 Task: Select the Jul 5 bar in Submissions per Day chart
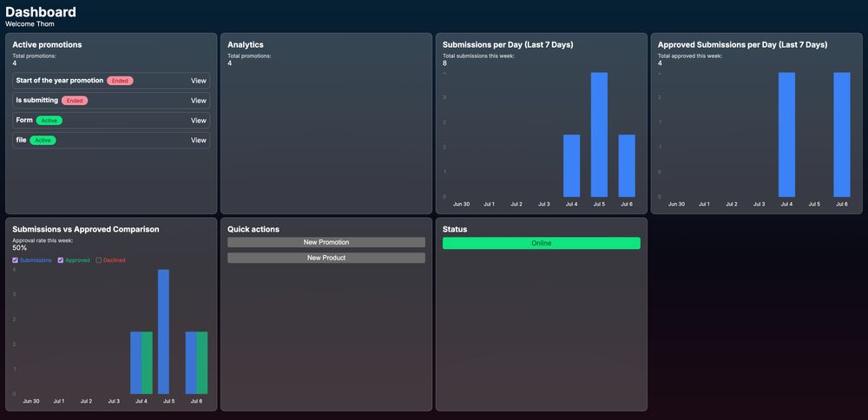(599, 135)
